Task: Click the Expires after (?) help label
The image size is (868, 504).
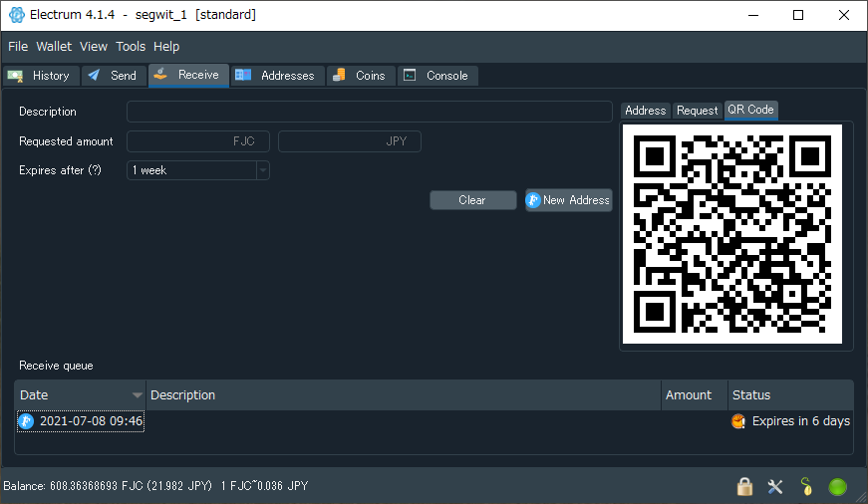Action: click(x=61, y=170)
